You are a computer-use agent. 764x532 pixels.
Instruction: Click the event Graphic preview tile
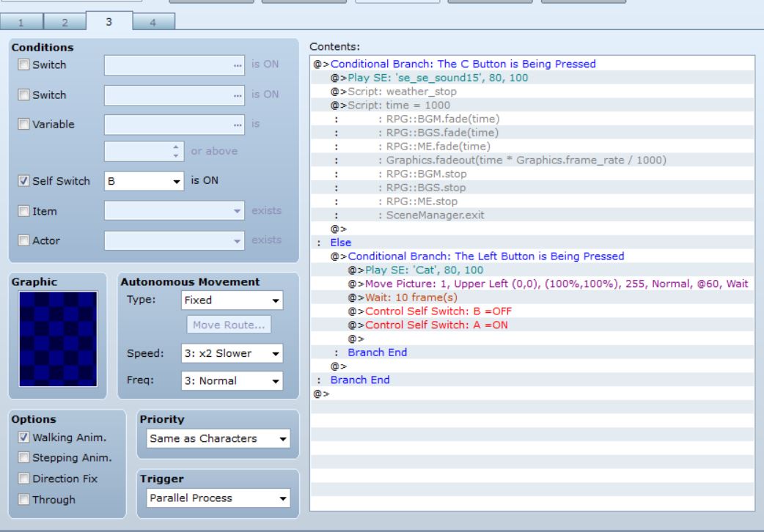[x=58, y=339]
